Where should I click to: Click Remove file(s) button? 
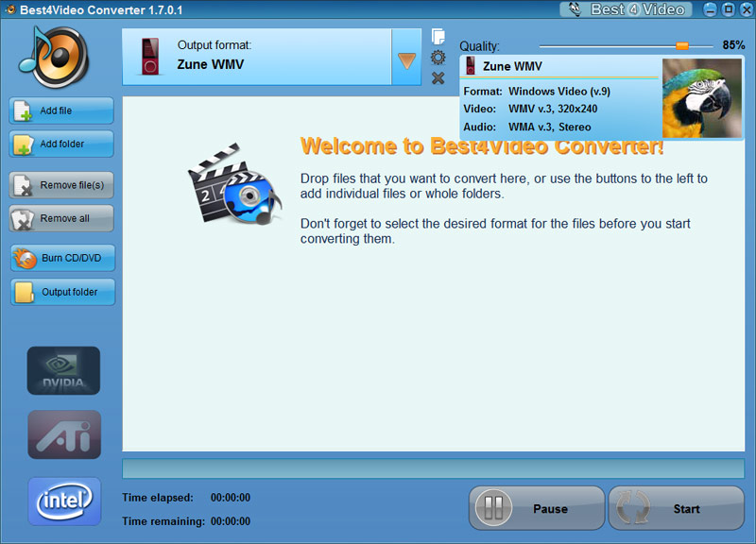[61, 185]
